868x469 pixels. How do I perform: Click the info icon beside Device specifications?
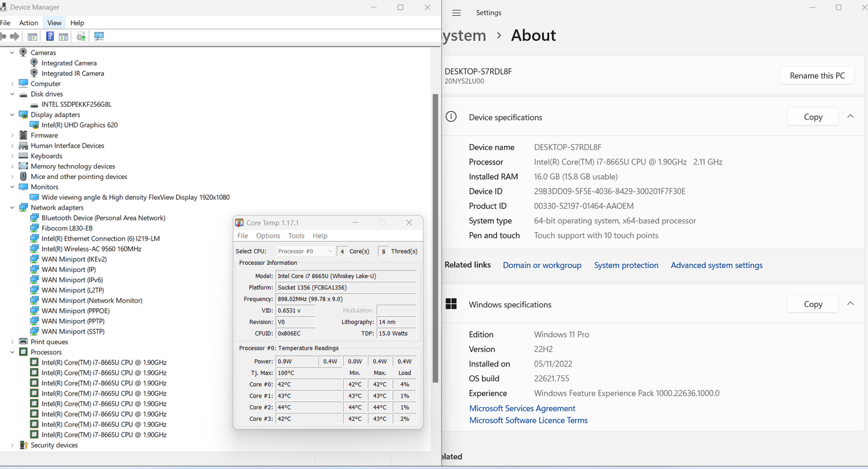tap(451, 116)
